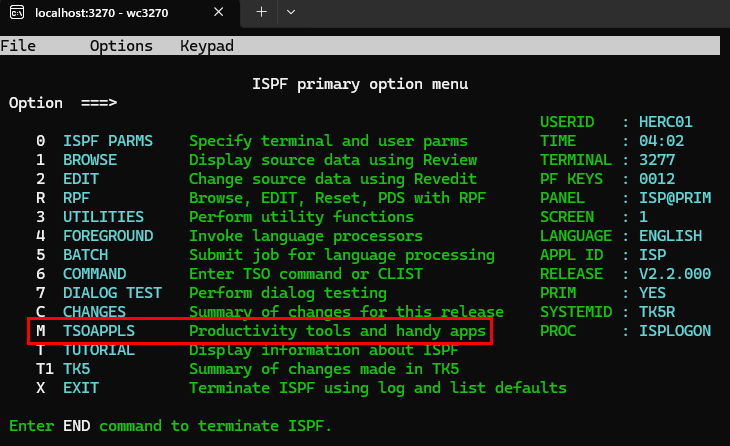Click the terminal icon in the wc3270 tab
730x446 pixels.
17,12
